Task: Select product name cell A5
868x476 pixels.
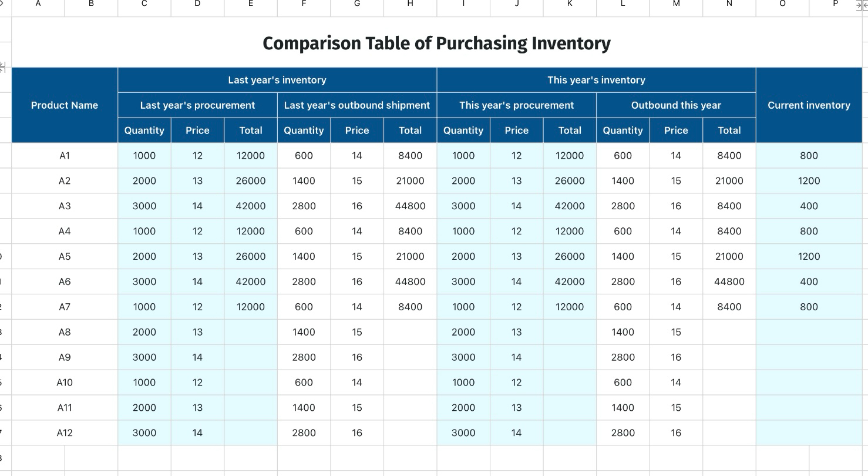Action: click(65, 257)
